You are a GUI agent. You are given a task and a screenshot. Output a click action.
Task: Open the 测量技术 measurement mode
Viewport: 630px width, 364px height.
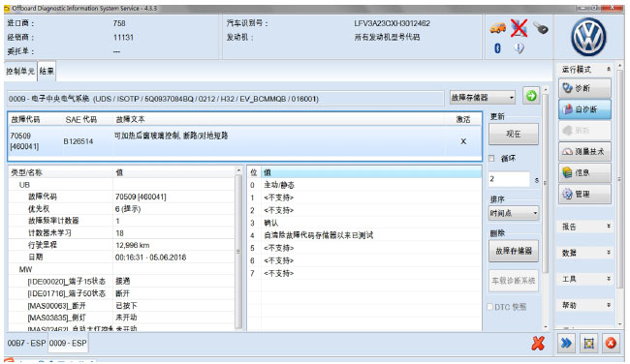click(x=584, y=151)
